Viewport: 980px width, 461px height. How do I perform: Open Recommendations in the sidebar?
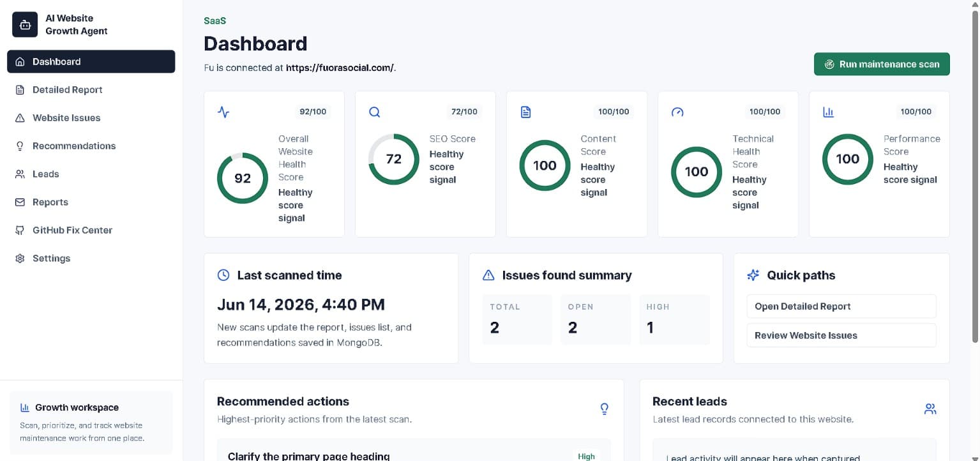coord(91,146)
